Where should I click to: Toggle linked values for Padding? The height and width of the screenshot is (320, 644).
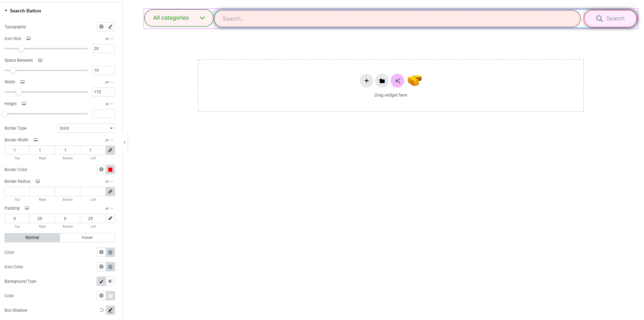click(x=110, y=219)
